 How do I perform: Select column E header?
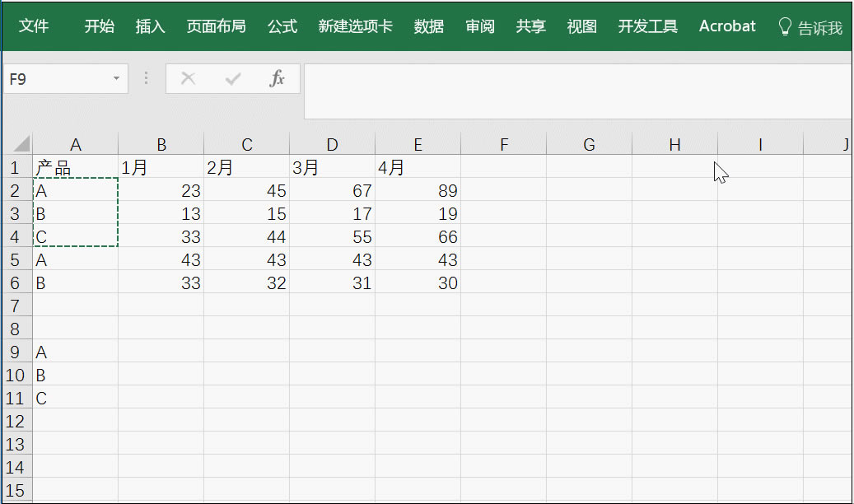[x=418, y=144]
